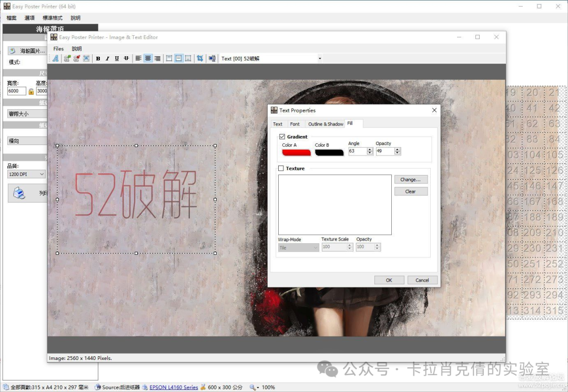Click the magnifier zoom icon in the status bar
The image size is (568, 392).
pyautogui.click(x=253, y=387)
